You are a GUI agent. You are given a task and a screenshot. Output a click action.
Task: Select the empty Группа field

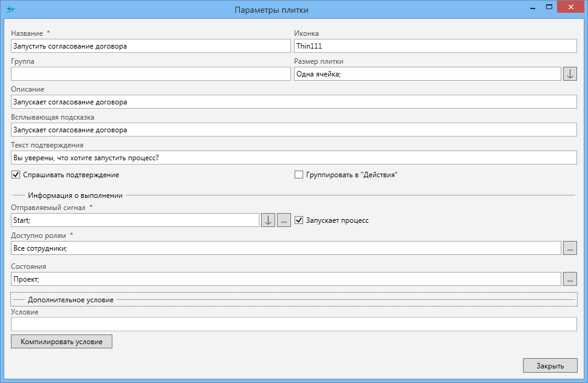[x=151, y=74]
